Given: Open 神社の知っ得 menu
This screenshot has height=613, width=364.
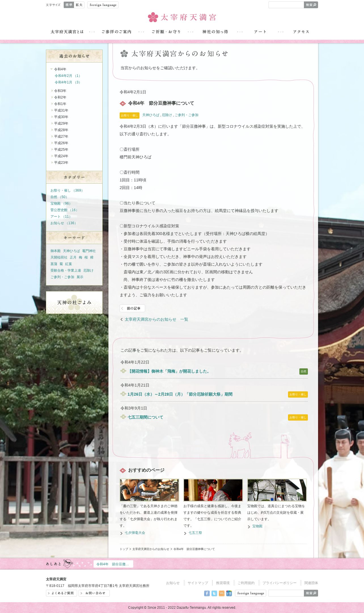Looking at the screenshot, I should click(x=215, y=32).
